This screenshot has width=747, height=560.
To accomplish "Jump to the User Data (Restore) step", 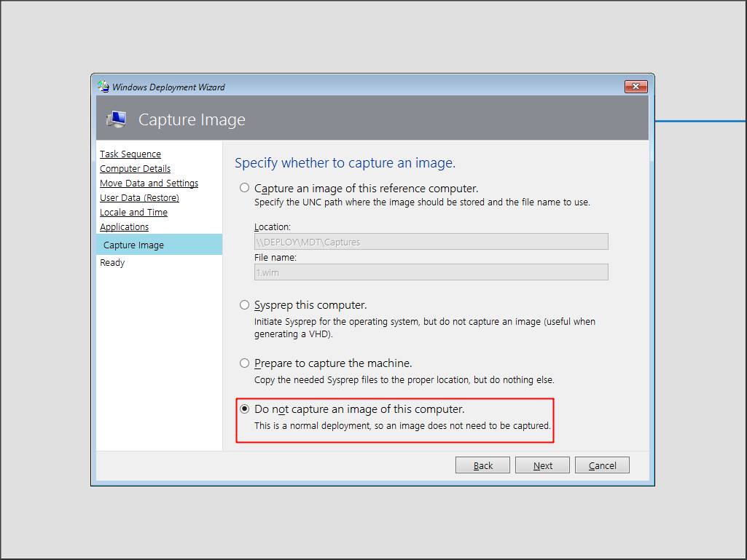I will pos(139,198).
